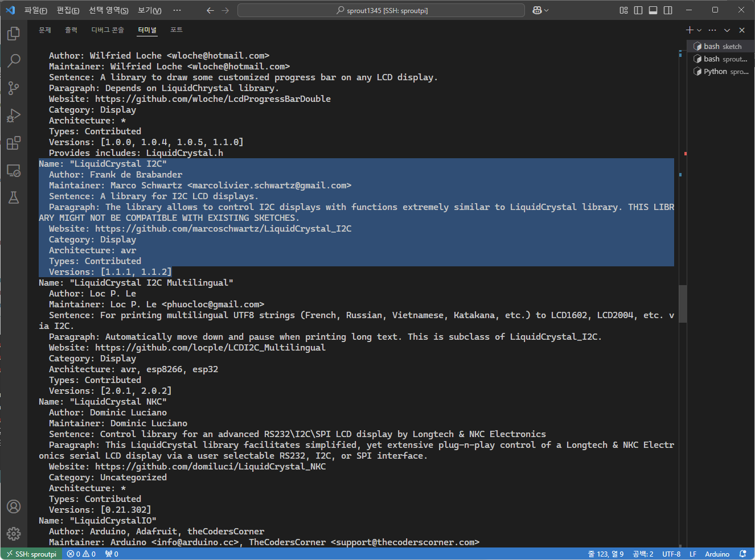Viewport: 755px width, 560px height.
Task: Switch to the 문제 tab
Action: (45, 30)
